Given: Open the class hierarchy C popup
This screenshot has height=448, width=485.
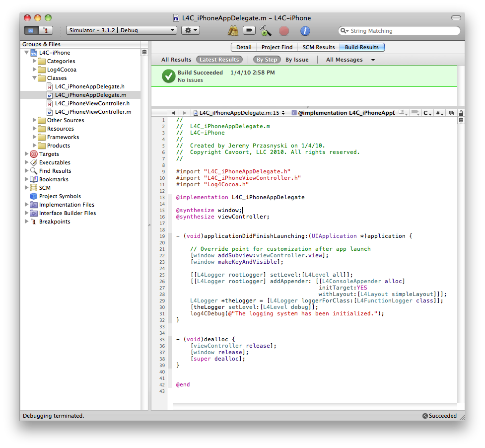Looking at the screenshot, I should click(427, 113).
